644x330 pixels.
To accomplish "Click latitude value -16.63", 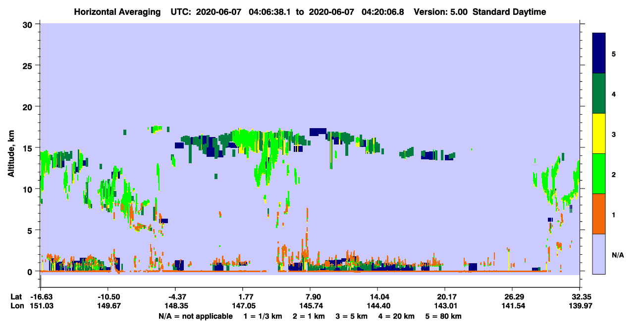I will coord(41,297).
